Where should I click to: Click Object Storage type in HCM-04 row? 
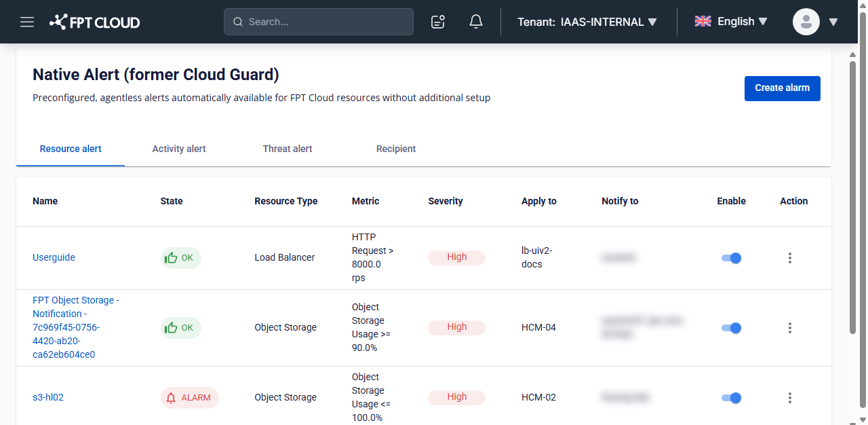285,327
